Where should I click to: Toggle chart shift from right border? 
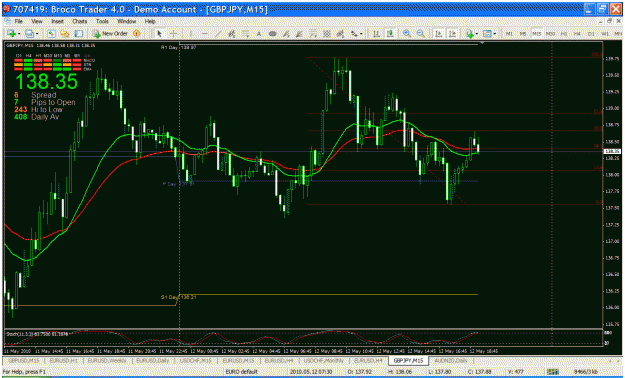pos(452,34)
